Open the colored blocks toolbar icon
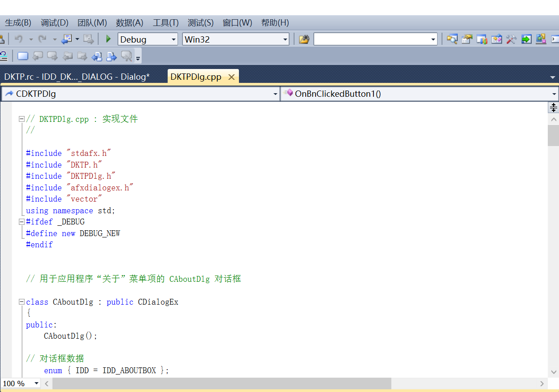The width and height of the screenshot is (559, 392). click(541, 39)
